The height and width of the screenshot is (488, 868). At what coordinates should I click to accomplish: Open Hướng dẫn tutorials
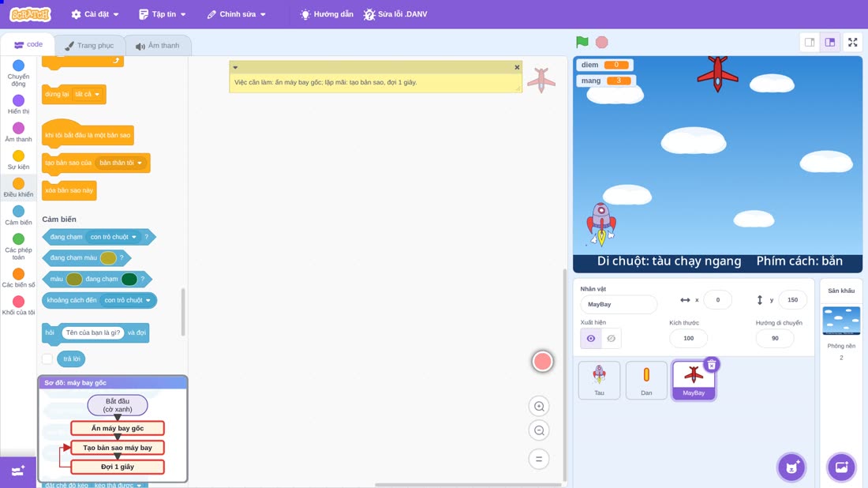[327, 14]
